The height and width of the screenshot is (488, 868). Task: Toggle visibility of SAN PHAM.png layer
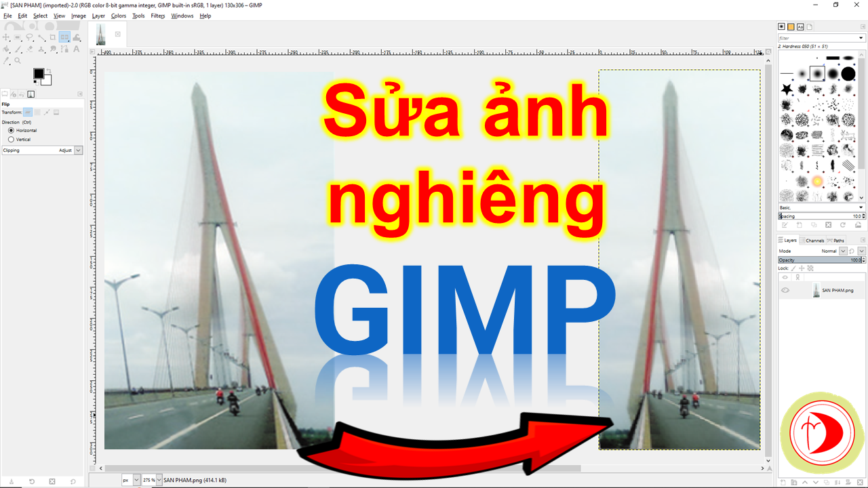[785, 290]
